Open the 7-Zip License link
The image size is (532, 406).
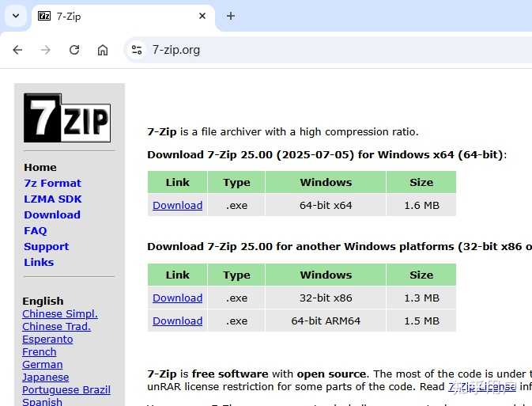[482, 387]
